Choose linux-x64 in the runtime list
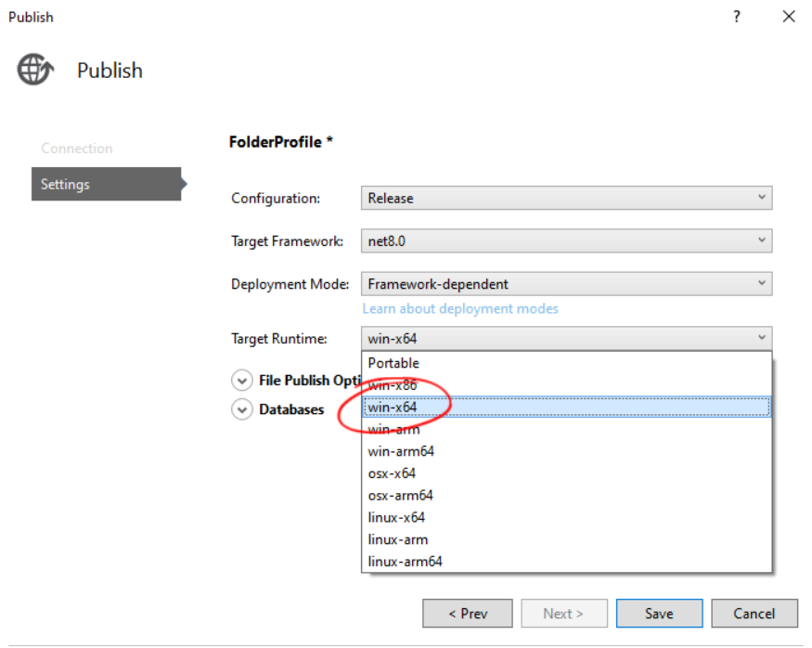812x648 pixels. pyautogui.click(x=566, y=517)
